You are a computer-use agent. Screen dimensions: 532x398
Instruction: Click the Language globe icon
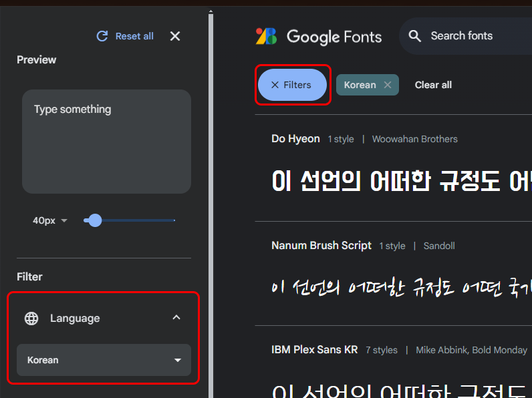tap(31, 319)
